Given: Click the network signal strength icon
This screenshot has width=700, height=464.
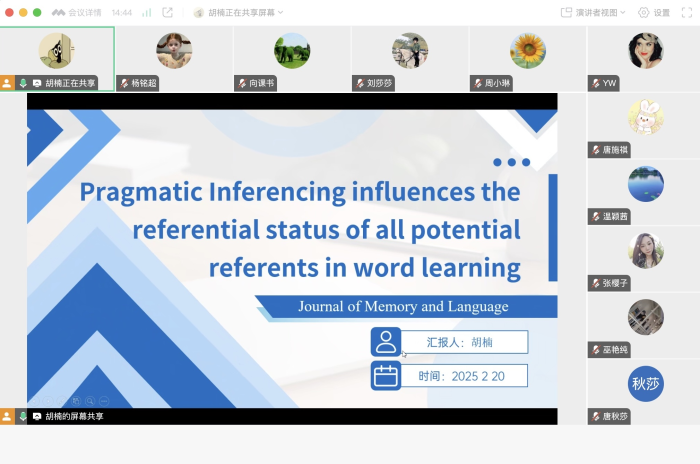Looking at the screenshot, I should pos(147,13).
